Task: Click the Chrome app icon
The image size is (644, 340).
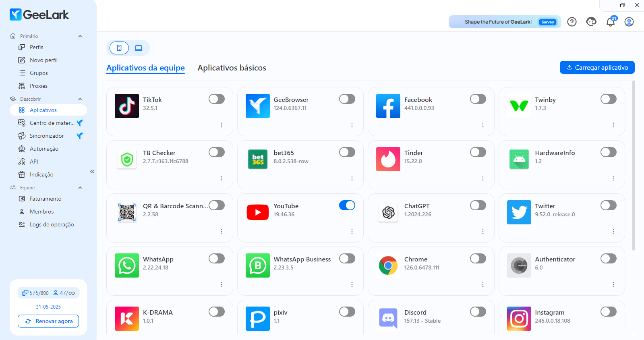Action: coord(388,265)
